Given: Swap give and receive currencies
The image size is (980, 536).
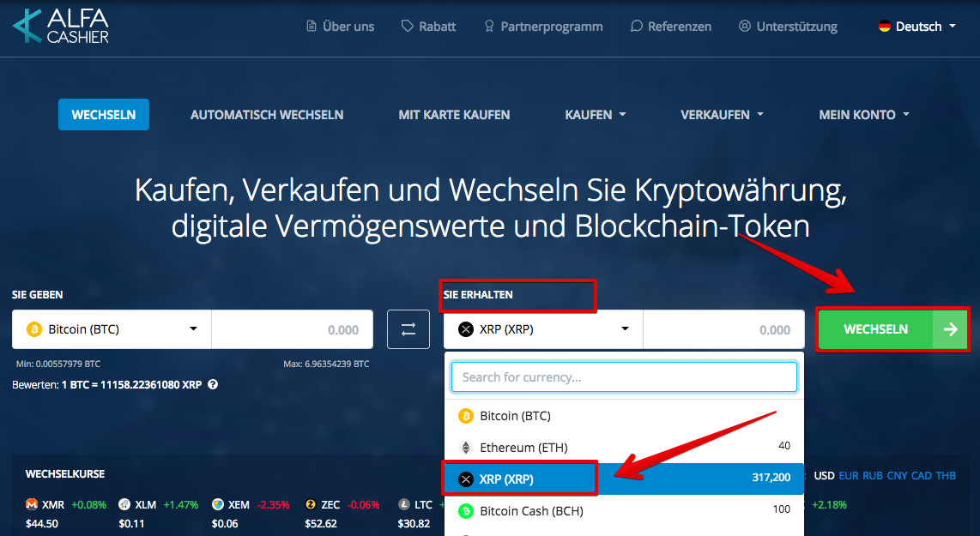Looking at the screenshot, I should [x=408, y=329].
